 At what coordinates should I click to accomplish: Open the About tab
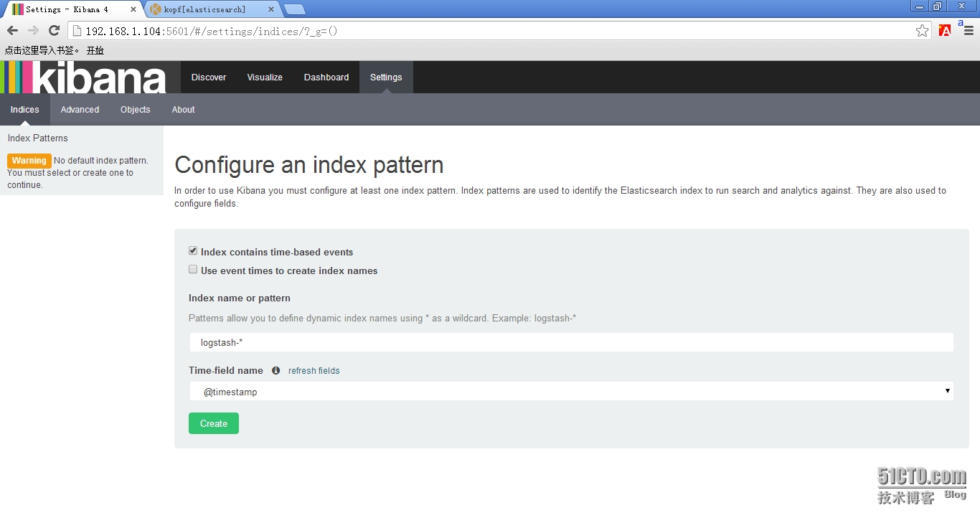coord(183,110)
